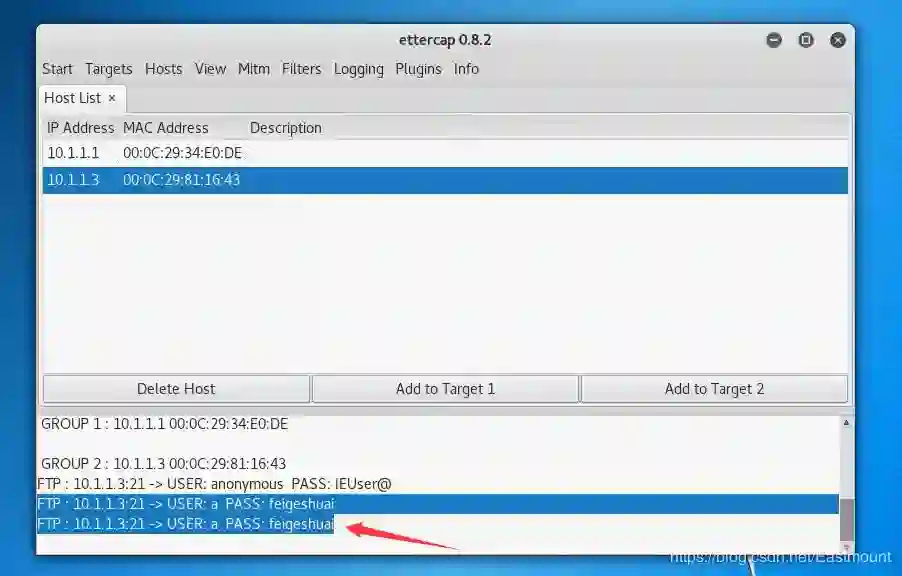Viewport: 902px width, 576px height.
Task: Open the Filters menu
Action: (301, 69)
